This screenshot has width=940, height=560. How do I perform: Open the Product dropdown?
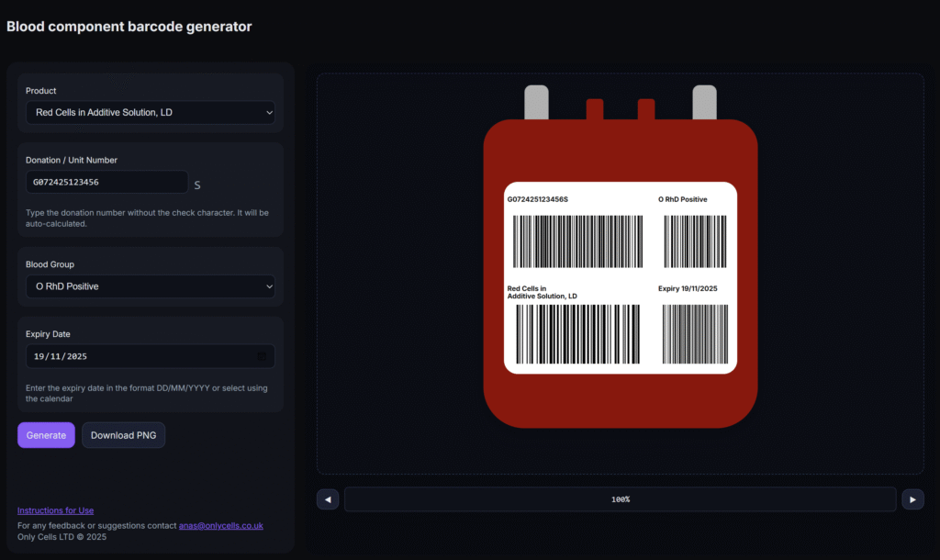coord(151,113)
